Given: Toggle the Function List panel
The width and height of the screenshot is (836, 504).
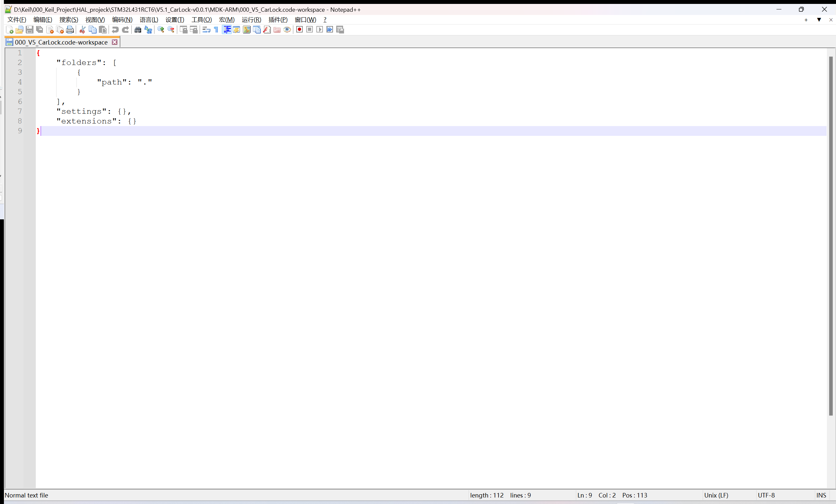Looking at the screenshot, I should (267, 30).
